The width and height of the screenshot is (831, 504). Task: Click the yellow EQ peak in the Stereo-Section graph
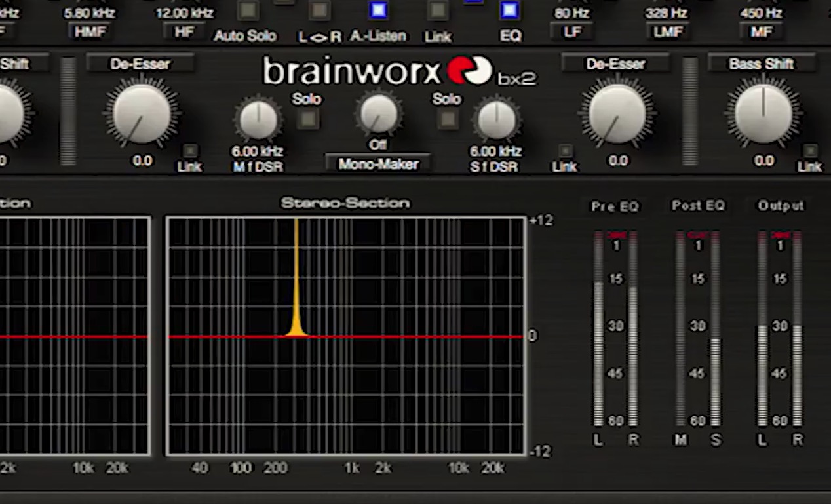pos(296,279)
